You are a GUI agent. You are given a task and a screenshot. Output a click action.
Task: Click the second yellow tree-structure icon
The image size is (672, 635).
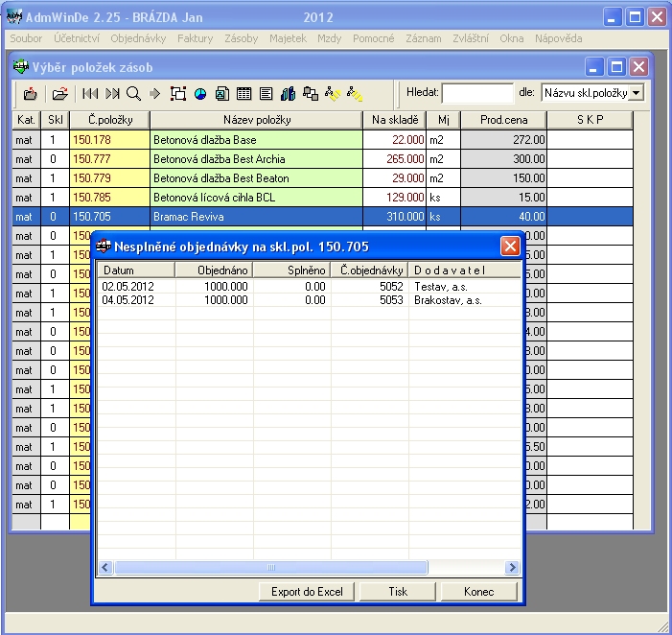point(355,93)
